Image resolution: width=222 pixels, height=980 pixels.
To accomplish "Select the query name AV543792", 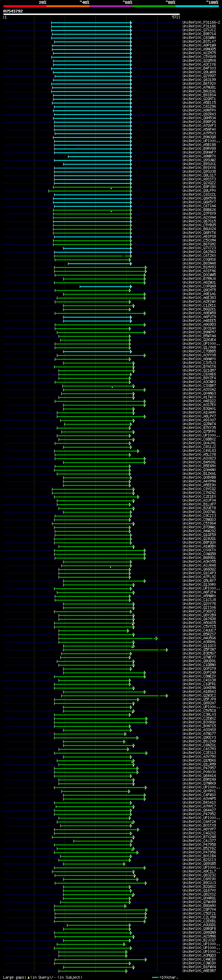I will click(x=13, y=11).
